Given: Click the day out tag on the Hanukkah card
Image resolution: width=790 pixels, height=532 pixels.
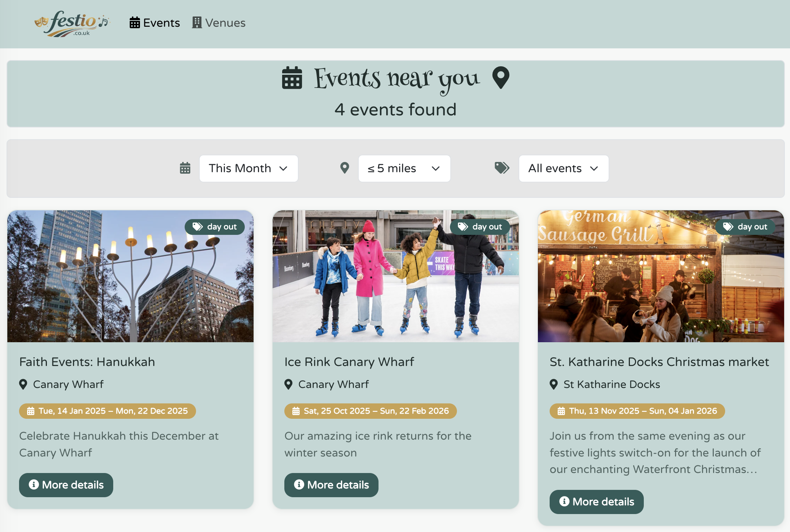Looking at the screenshot, I should [x=215, y=227].
